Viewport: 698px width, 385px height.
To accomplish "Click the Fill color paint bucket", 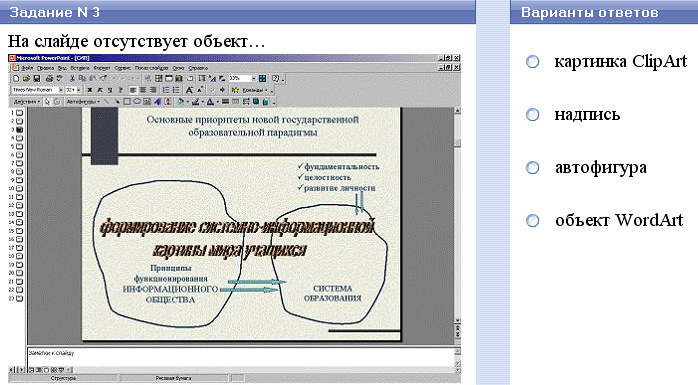I will 180,101.
